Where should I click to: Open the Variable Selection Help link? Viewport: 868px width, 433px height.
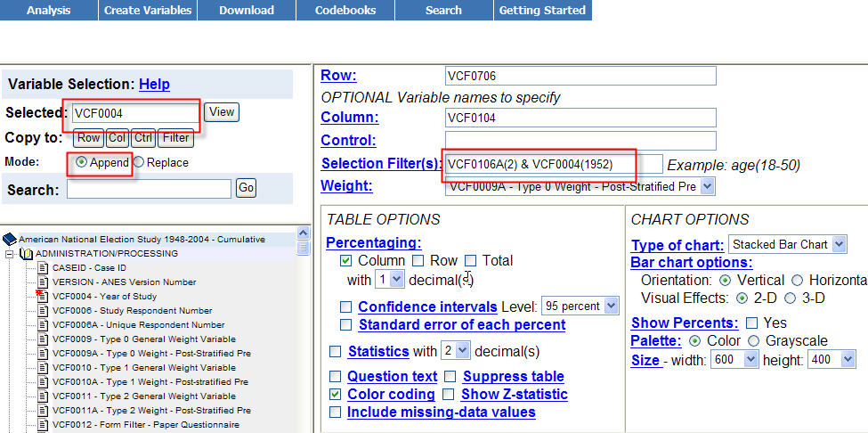(x=154, y=84)
